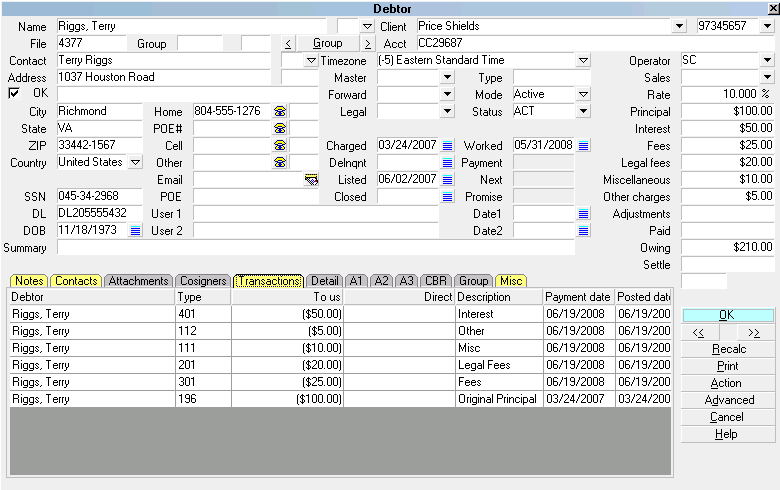This screenshot has height=490, width=780.
Task: Open calendar picker for Date1 field
Action: [584, 214]
